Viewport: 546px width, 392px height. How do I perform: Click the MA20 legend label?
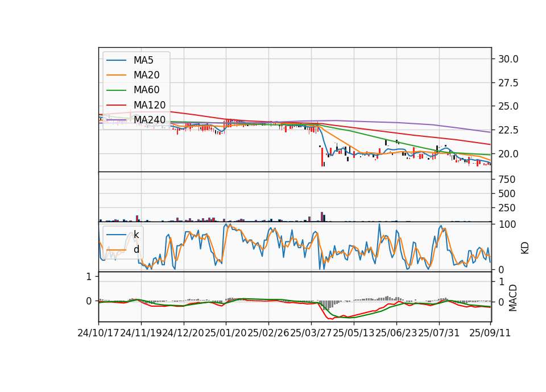click(x=146, y=75)
